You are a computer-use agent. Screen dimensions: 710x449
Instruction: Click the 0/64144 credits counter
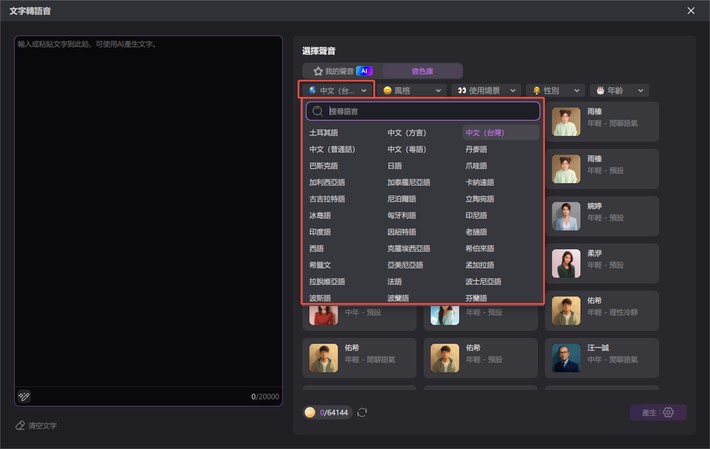(334, 412)
